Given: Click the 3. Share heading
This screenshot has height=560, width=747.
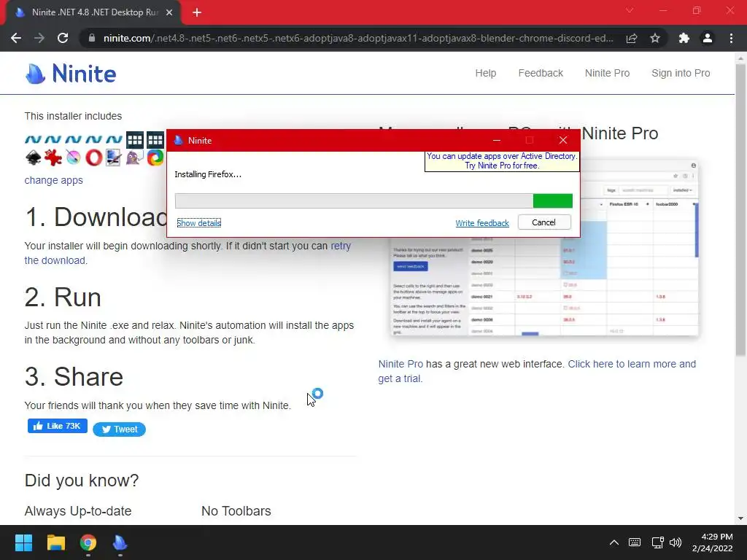Looking at the screenshot, I should click(74, 377).
